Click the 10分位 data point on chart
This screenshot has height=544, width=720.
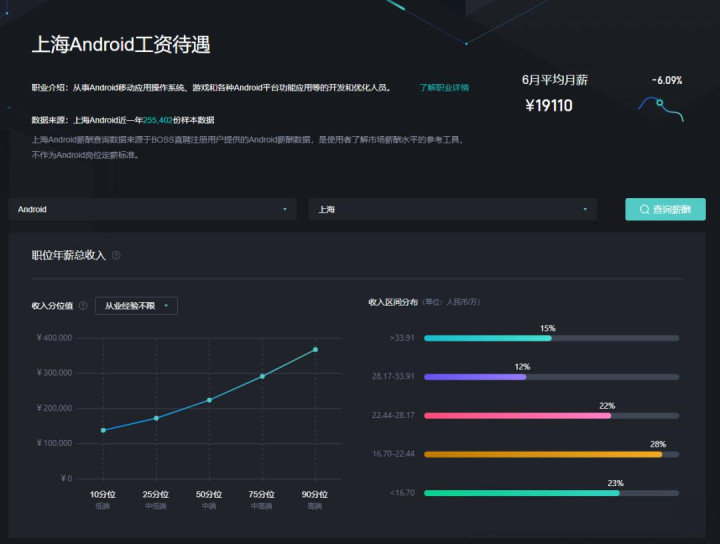tap(103, 430)
